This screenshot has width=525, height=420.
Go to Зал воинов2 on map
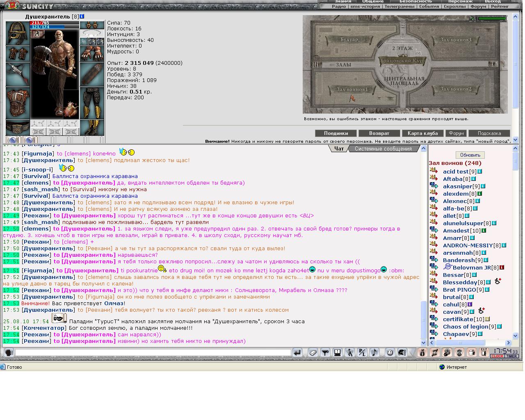click(x=456, y=89)
